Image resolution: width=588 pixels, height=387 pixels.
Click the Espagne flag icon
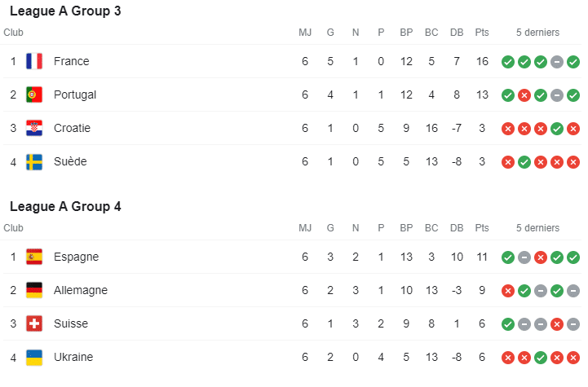coord(34,257)
